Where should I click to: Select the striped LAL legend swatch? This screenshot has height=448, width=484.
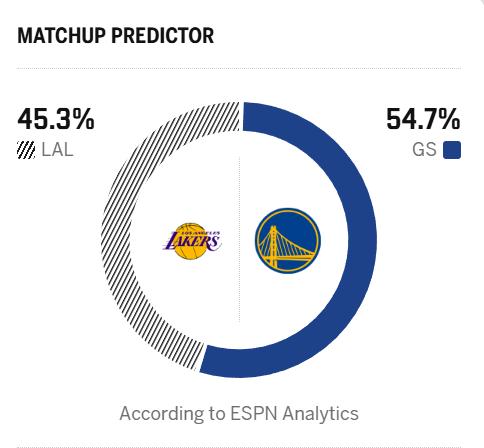coord(26,150)
